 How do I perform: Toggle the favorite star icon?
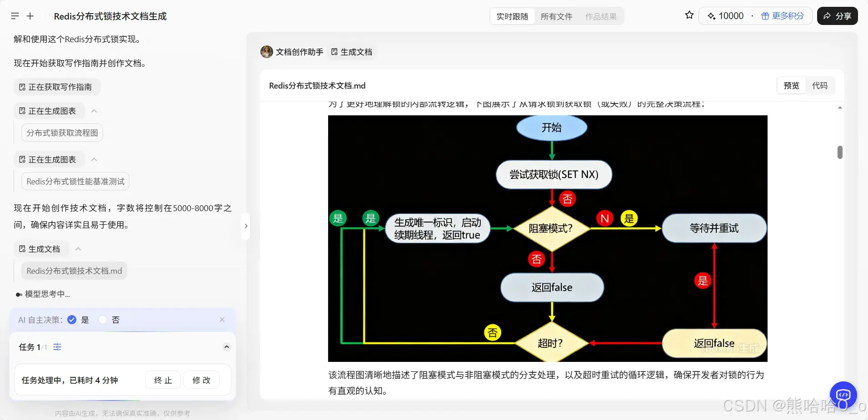click(688, 15)
